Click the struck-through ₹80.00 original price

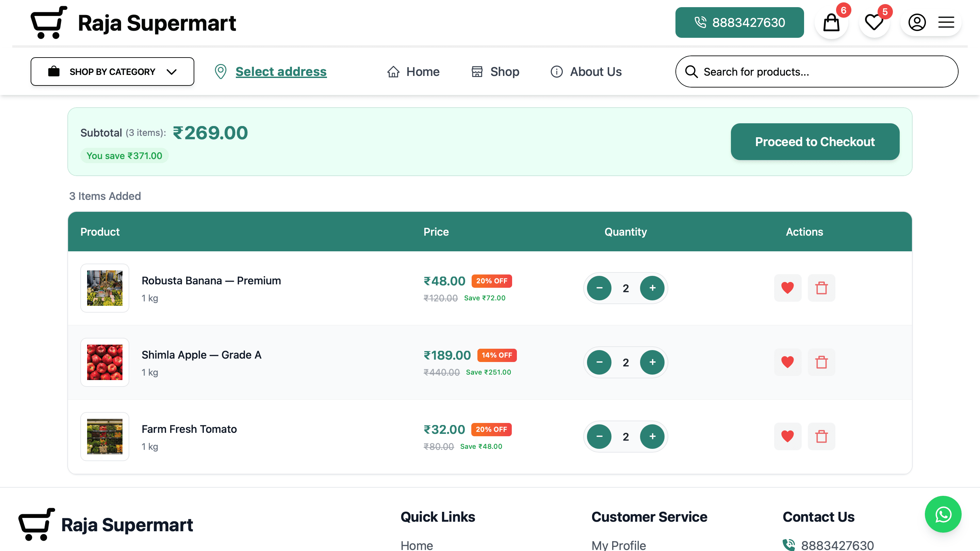pyautogui.click(x=439, y=446)
